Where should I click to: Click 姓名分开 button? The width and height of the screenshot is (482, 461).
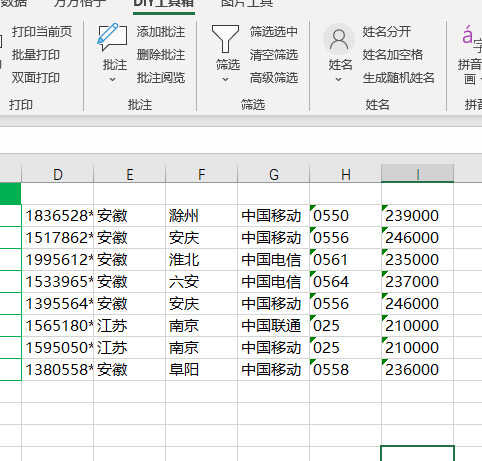(387, 32)
